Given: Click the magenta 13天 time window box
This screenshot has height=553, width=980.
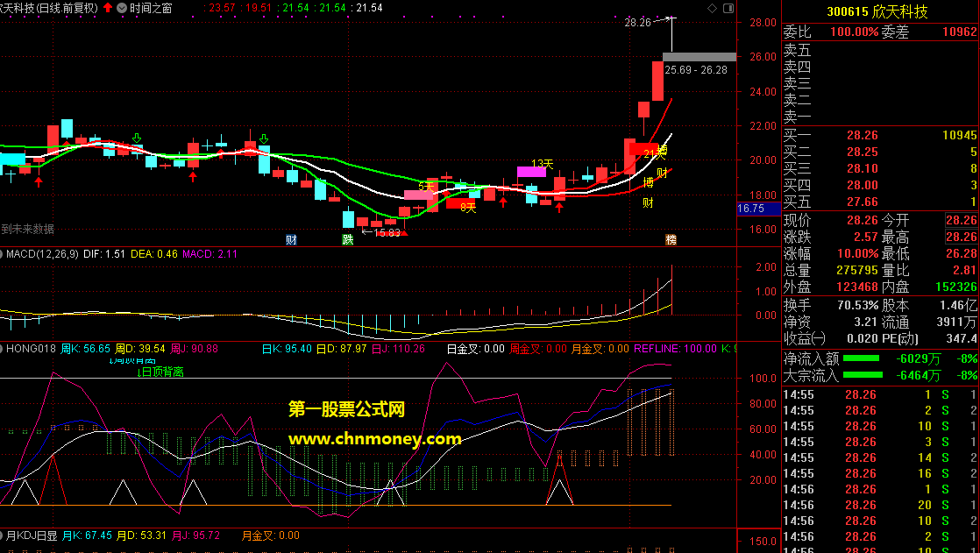Looking at the screenshot, I should 531,171.
